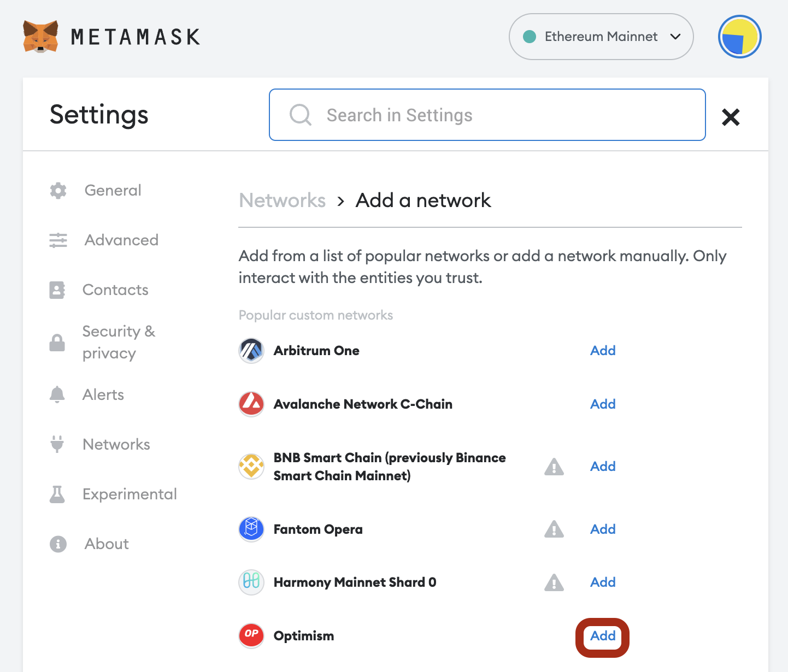Click the warning icon beside BNB Smart Chain
The height and width of the screenshot is (672, 788).
click(554, 467)
